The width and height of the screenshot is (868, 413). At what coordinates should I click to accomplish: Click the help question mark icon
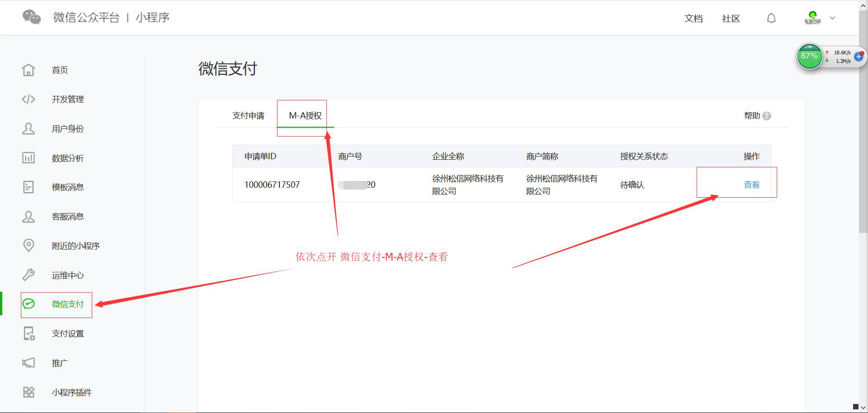tap(767, 116)
